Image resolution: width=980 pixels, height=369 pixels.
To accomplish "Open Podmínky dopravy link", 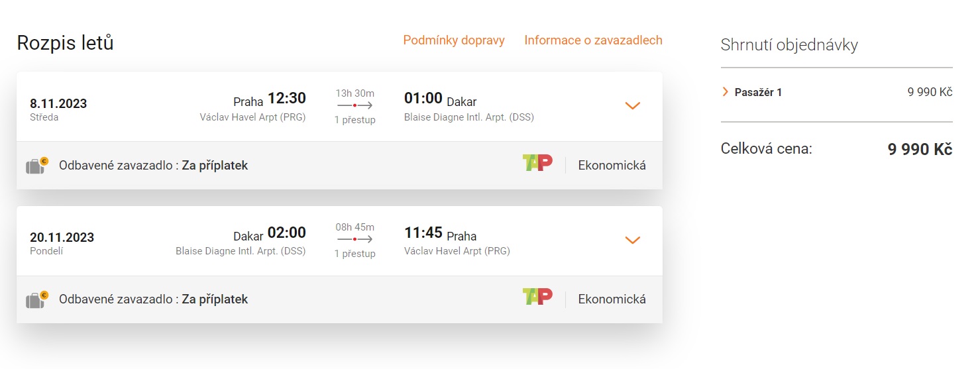I will pos(454,40).
